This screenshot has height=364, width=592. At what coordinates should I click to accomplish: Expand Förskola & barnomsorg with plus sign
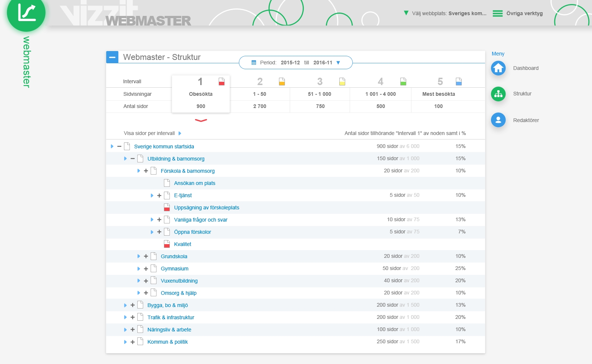(x=146, y=171)
